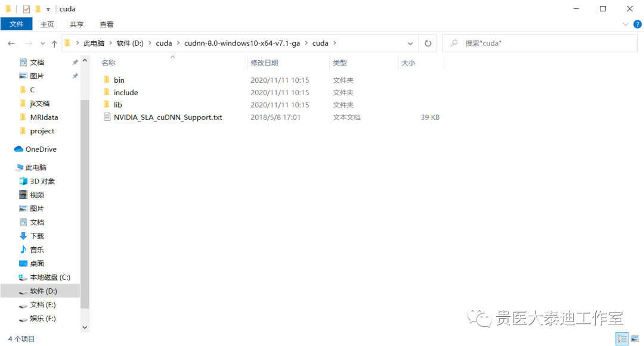Refresh the current folder view
Screen dimensions: 644x346
tap(428, 43)
